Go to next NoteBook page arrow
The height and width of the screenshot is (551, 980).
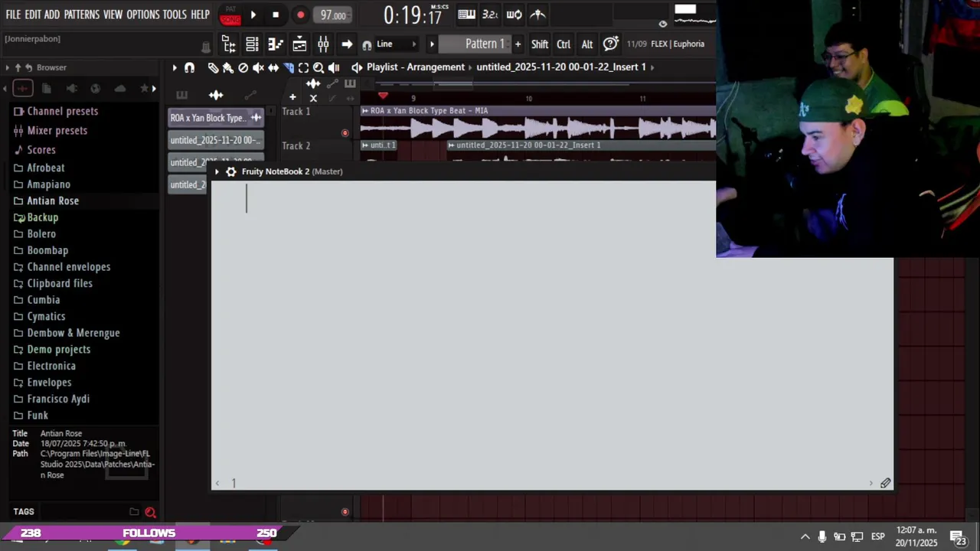(871, 483)
